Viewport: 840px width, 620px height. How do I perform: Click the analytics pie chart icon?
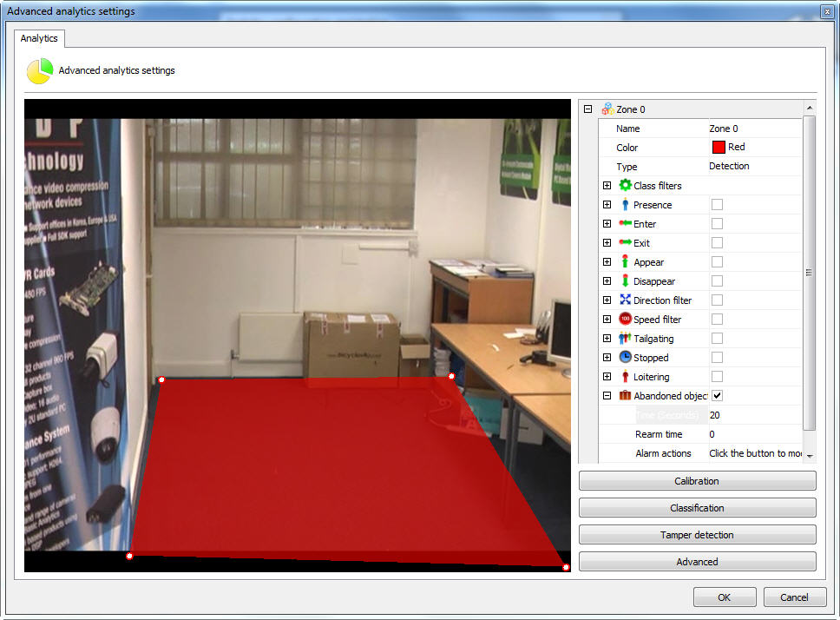[40, 70]
